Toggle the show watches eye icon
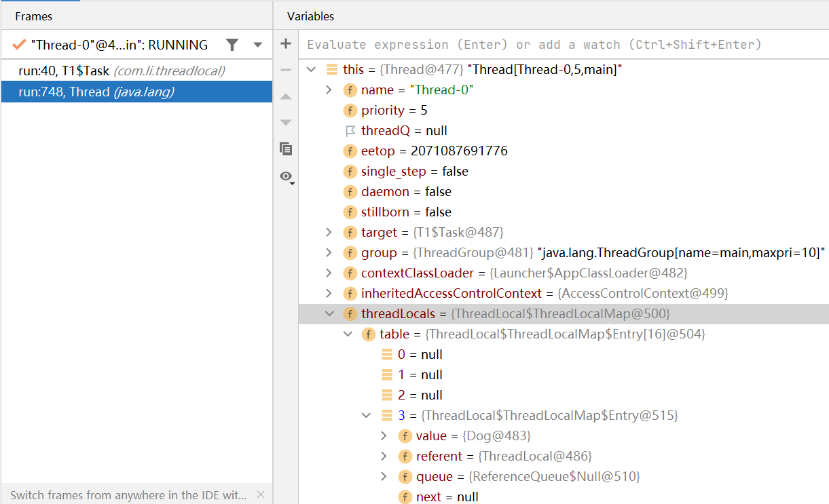This screenshot has height=504, width=829. [x=287, y=176]
